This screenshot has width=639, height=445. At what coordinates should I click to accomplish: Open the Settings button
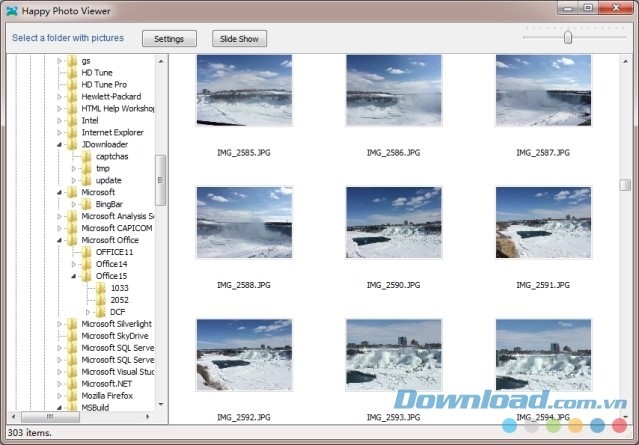coord(169,39)
